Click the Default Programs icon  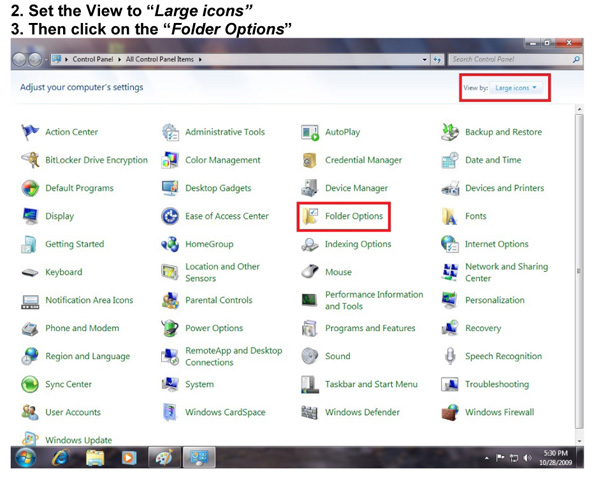point(30,188)
